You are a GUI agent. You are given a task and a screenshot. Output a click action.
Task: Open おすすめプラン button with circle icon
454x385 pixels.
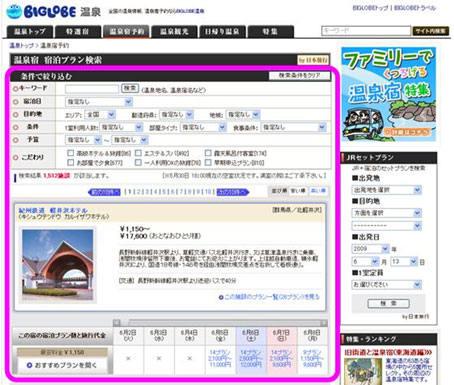tap(62, 365)
